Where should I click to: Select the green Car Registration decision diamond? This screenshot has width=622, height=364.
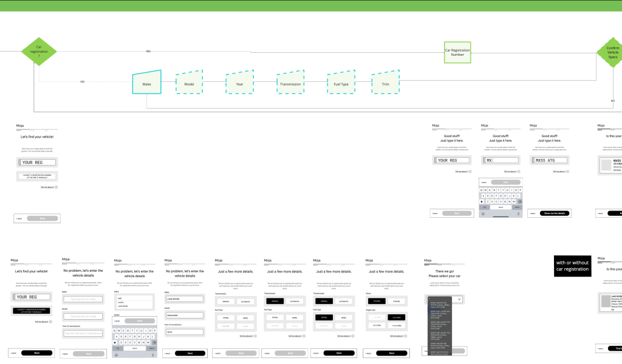click(x=39, y=51)
